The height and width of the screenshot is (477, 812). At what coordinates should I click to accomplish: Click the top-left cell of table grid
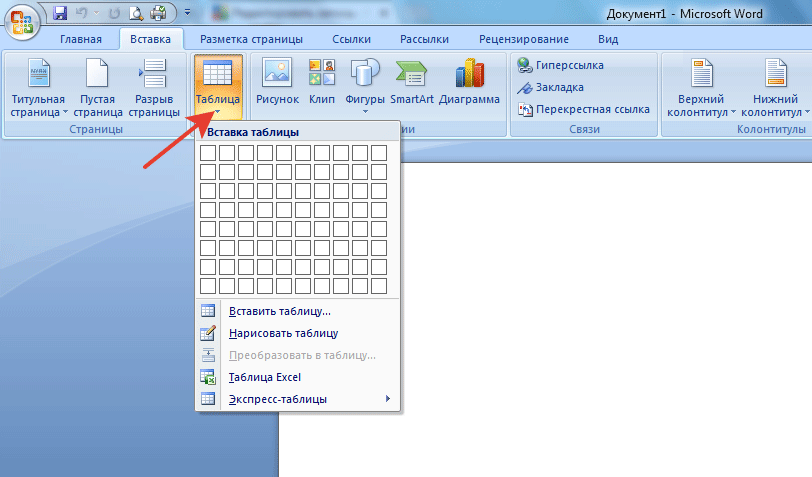208,153
